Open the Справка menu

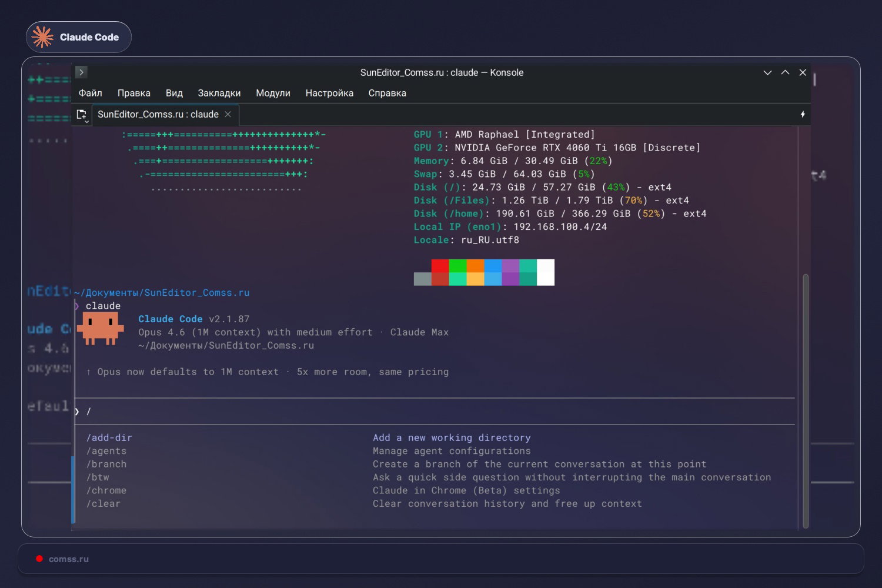[x=387, y=93]
